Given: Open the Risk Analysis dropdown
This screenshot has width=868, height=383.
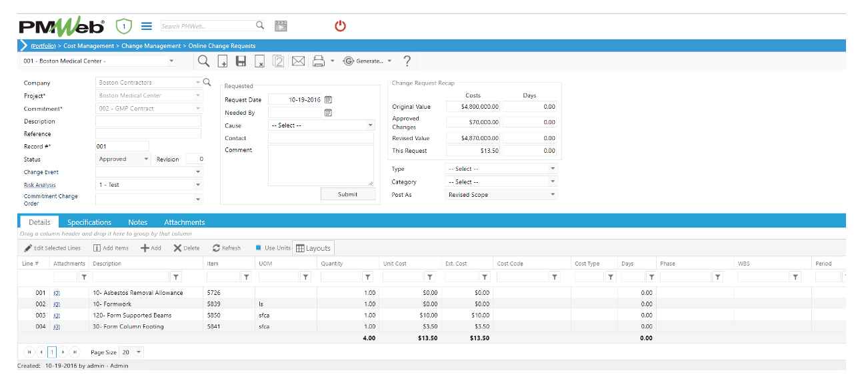Looking at the screenshot, I should tap(149, 185).
